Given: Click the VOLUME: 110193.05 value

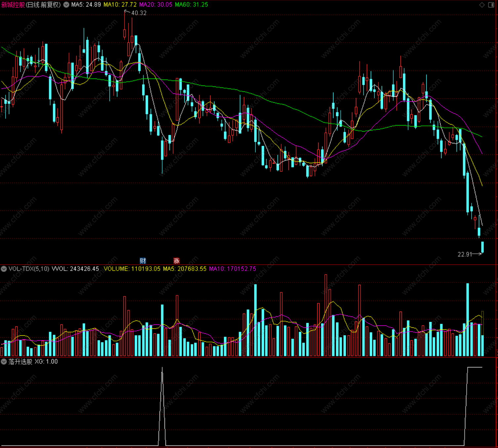Looking at the screenshot, I should coord(132,269).
